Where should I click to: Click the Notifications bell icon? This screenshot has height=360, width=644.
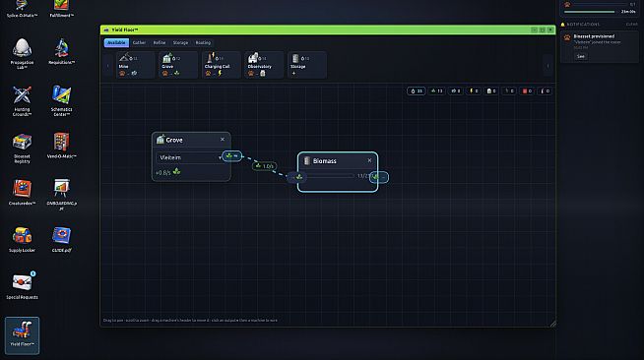point(563,25)
